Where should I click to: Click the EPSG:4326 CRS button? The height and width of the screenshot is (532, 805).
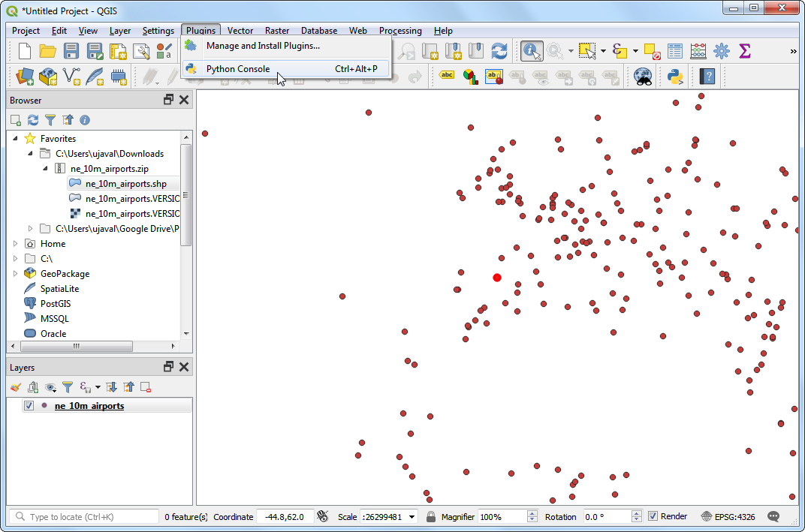click(x=728, y=516)
